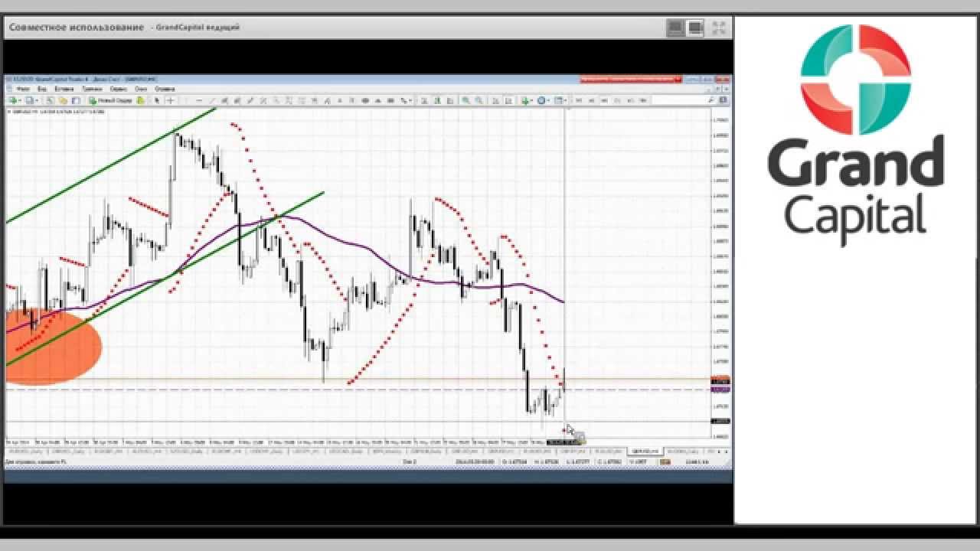Open the Файл menu
This screenshot has width=980, height=551.
[22, 89]
